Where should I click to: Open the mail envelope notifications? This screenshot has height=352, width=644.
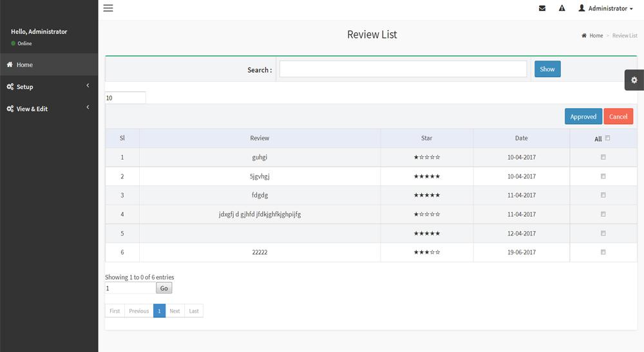[542, 8]
